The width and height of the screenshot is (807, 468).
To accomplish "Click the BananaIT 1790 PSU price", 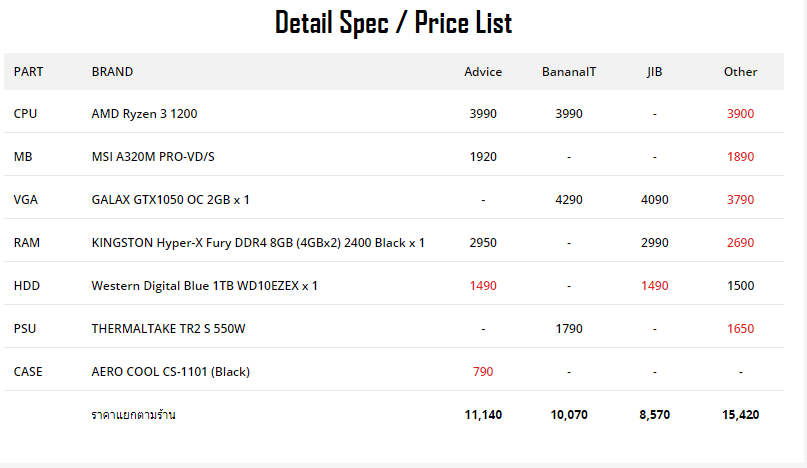I will (x=569, y=328).
